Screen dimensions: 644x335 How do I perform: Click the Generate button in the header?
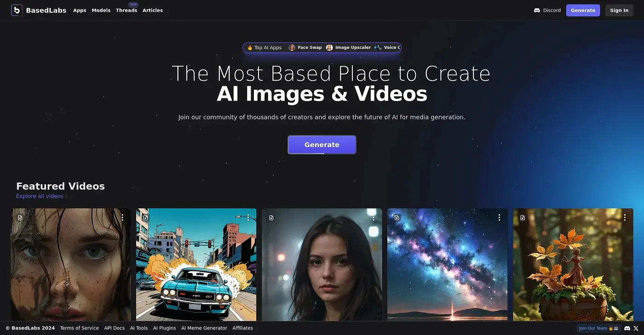pyautogui.click(x=583, y=10)
